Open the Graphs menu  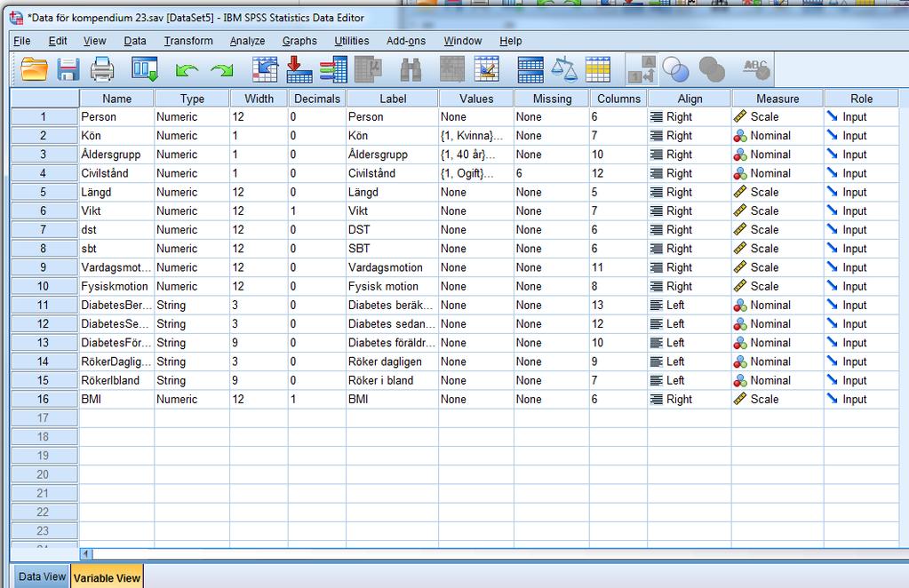(299, 41)
